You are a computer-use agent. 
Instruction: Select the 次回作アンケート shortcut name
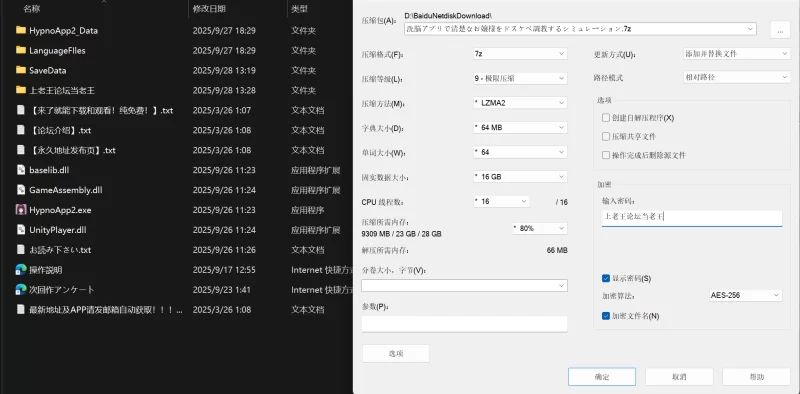[x=62, y=289]
